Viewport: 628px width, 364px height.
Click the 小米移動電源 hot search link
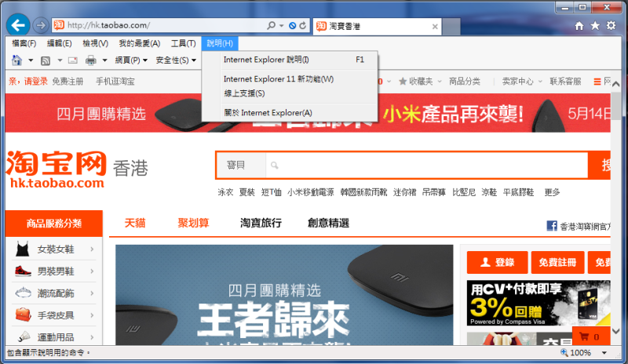pos(310,193)
